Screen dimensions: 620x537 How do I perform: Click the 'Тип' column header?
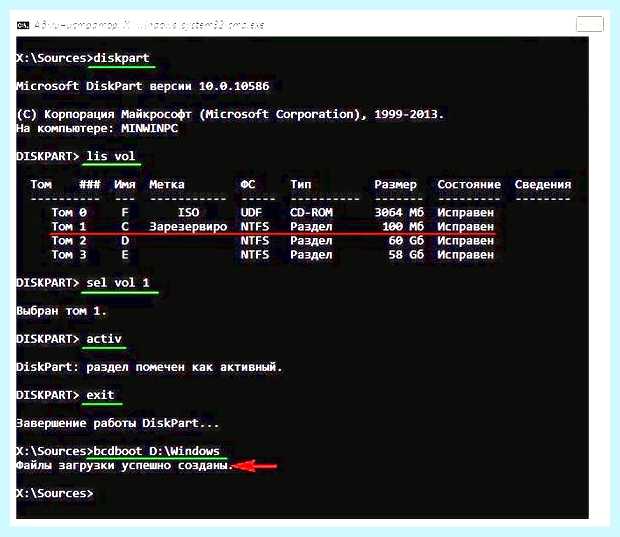(301, 184)
